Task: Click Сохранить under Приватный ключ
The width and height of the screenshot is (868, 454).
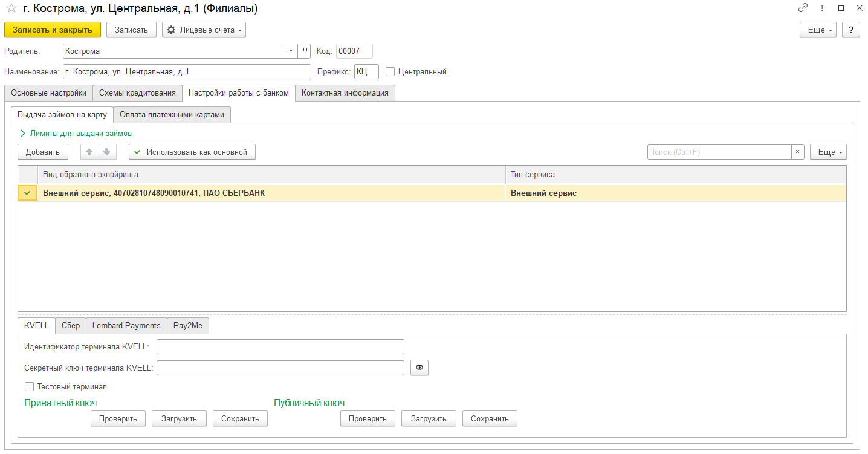Action: [x=240, y=418]
